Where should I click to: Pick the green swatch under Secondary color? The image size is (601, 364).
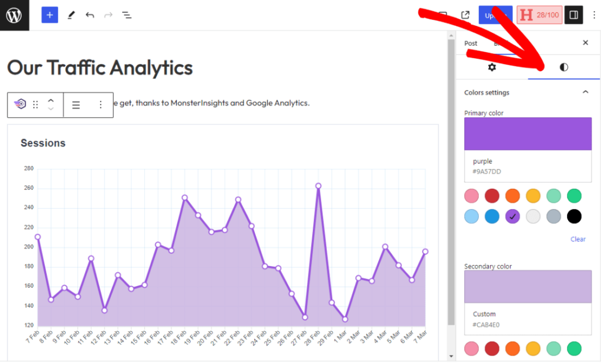pyautogui.click(x=574, y=348)
